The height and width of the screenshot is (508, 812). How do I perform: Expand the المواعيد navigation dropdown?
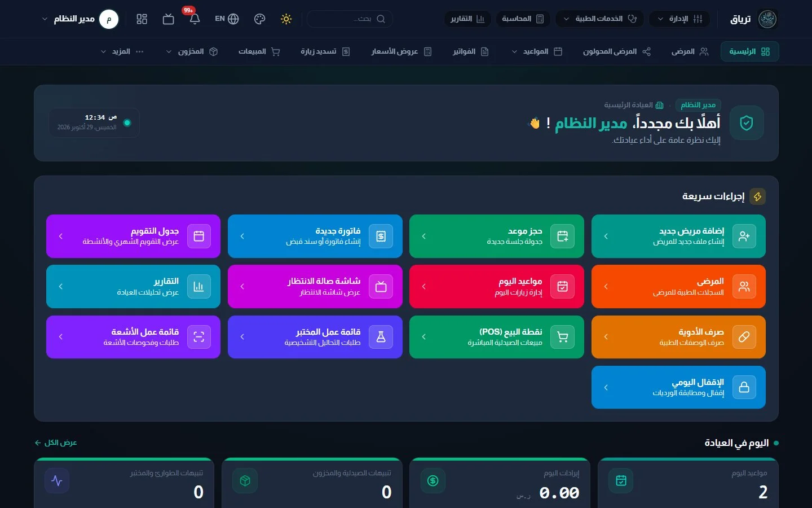click(537, 51)
